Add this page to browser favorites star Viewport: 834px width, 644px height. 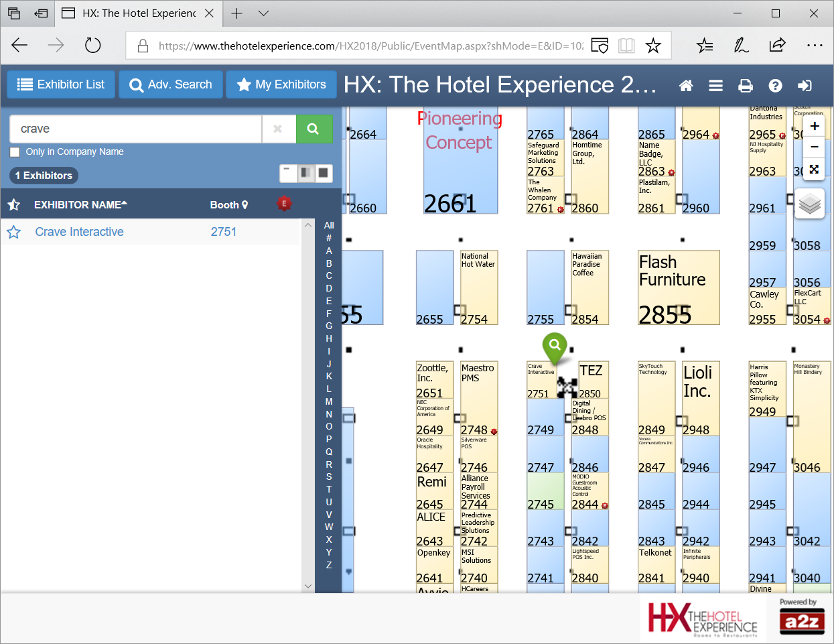(653, 46)
